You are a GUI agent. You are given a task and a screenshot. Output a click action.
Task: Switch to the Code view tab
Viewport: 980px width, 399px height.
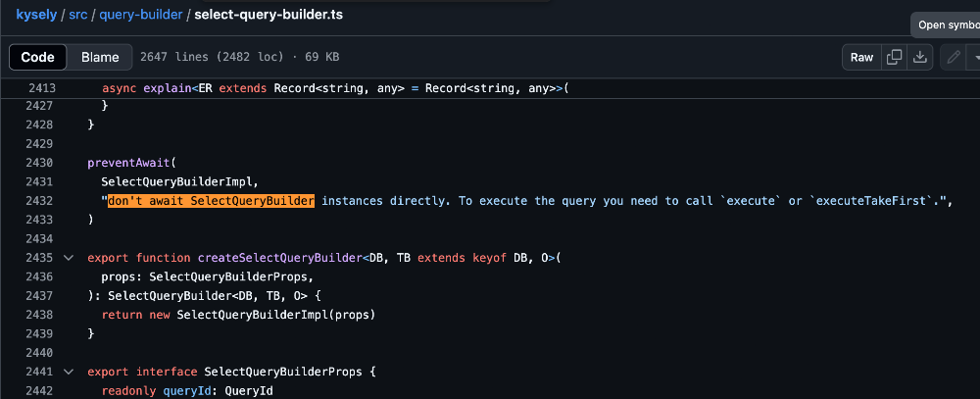(x=38, y=57)
